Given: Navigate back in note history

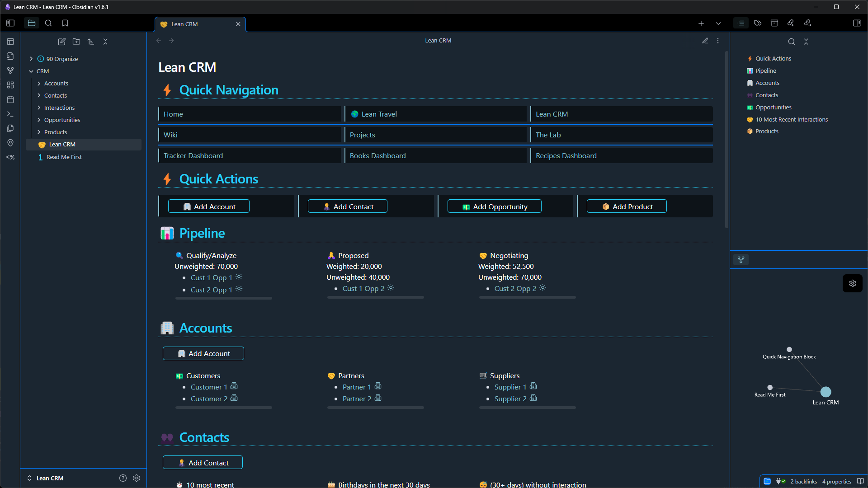Looking at the screenshot, I should coord(159,41).
